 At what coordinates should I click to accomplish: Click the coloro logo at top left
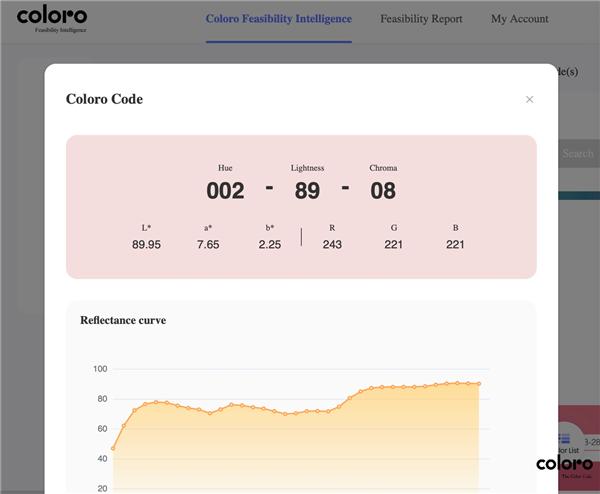[52, 19]
